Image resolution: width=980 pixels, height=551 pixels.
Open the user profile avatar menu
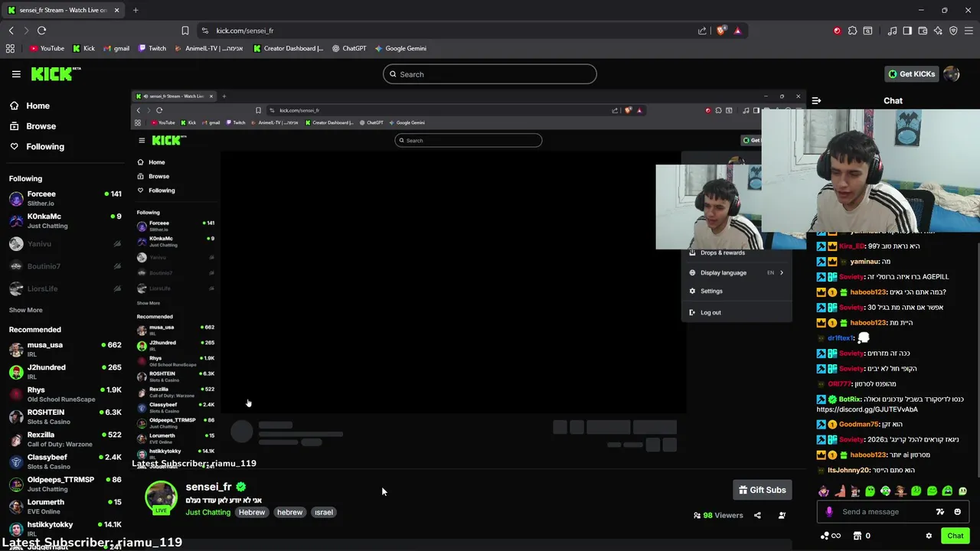[x=952, y=74]
